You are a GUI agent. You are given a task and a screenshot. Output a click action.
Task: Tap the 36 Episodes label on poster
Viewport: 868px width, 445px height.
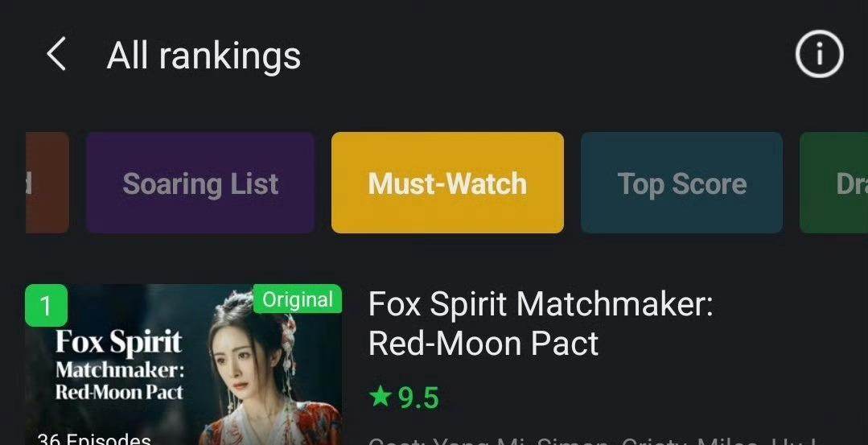click(x=94, y=439)
